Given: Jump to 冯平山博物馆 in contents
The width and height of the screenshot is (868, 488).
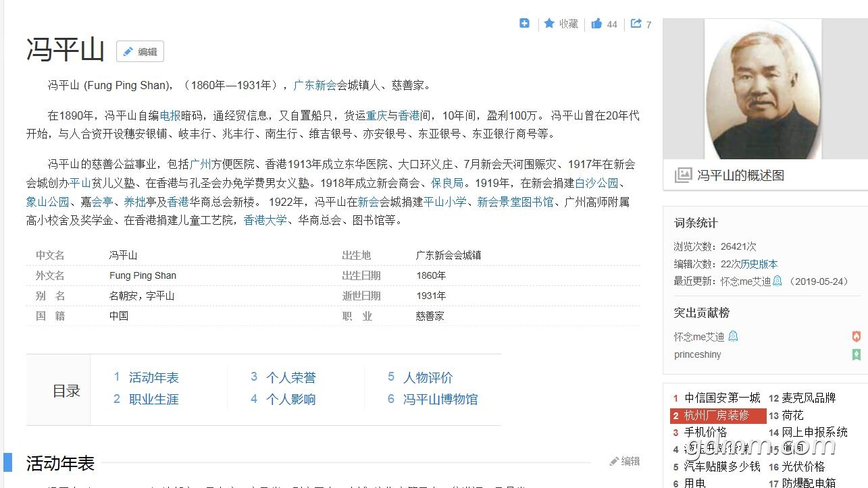Looking at the screenshot, I should pos(440,399).
